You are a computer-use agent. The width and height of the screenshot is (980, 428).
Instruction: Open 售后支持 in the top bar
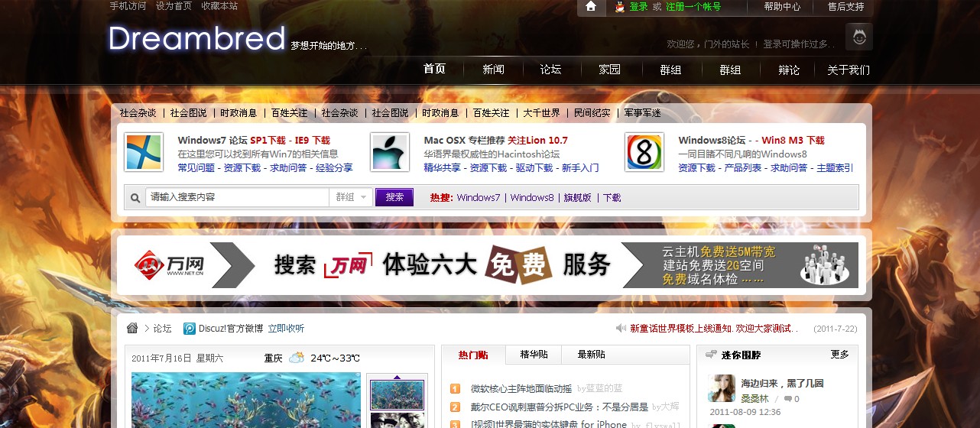click(x=845, y=7)
